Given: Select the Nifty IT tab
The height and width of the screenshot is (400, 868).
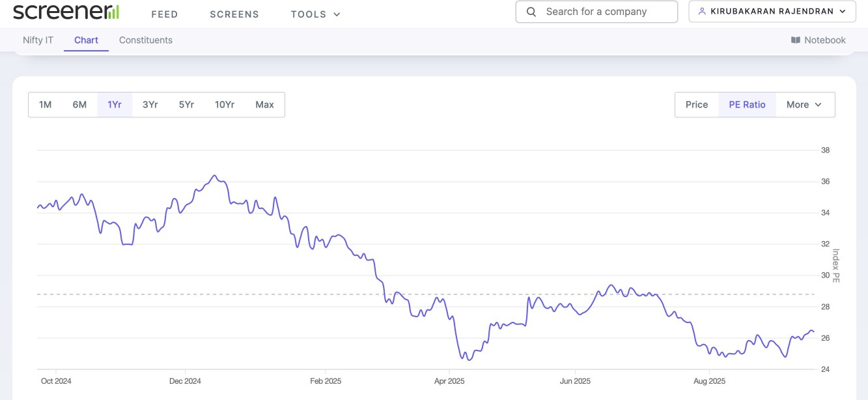Looking at the screenshot, I should tap(38, 40).
